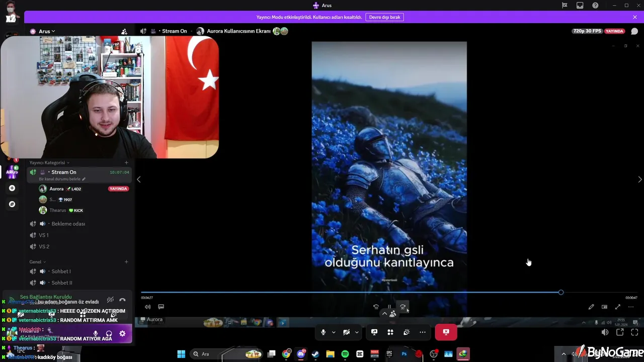The width and height of the screenshot is (644, 362).
Task: Join the Bekleme odası voice channel
Action: point(79,224)
